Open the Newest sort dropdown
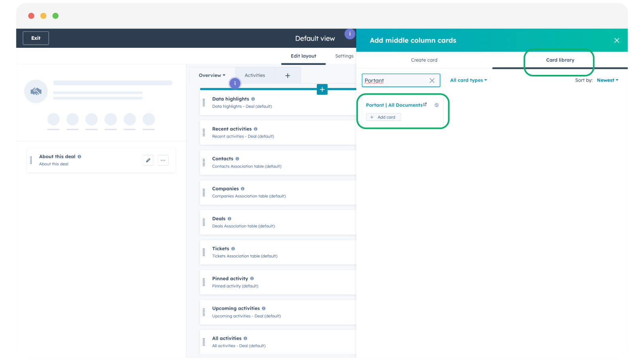644x360 pixels. (607, 80)
